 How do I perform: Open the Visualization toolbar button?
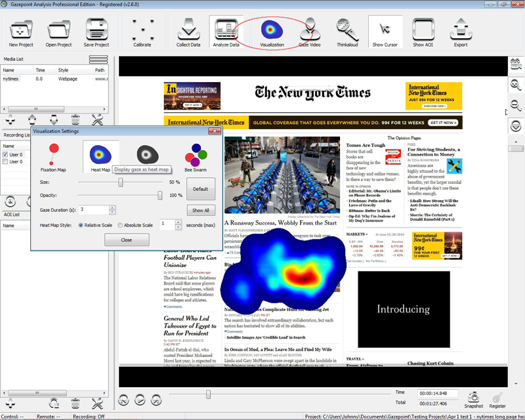pyautogui.click(x=272, y=33)
